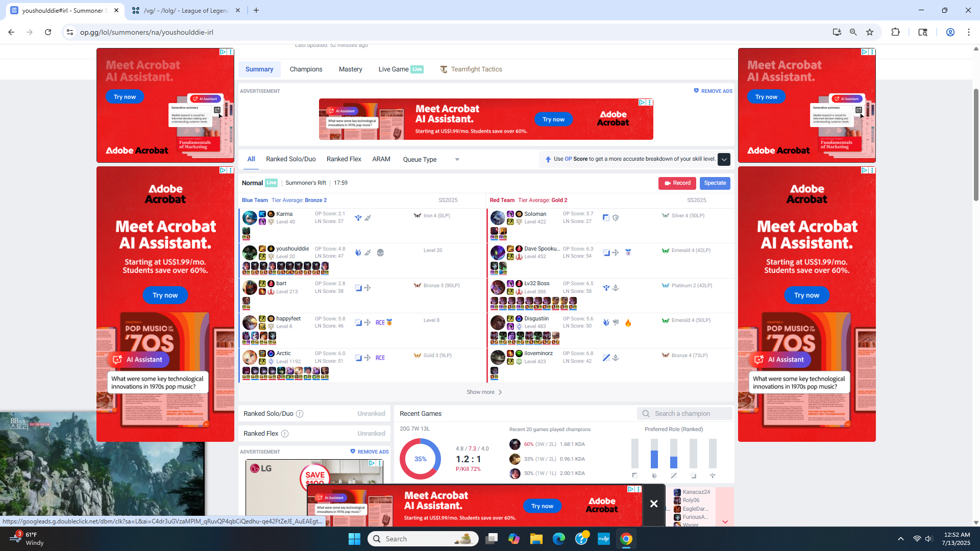Click the page vertical scrollbar
Screen dimensions: 980x551
pyautogui.click(x=976, y=145)
